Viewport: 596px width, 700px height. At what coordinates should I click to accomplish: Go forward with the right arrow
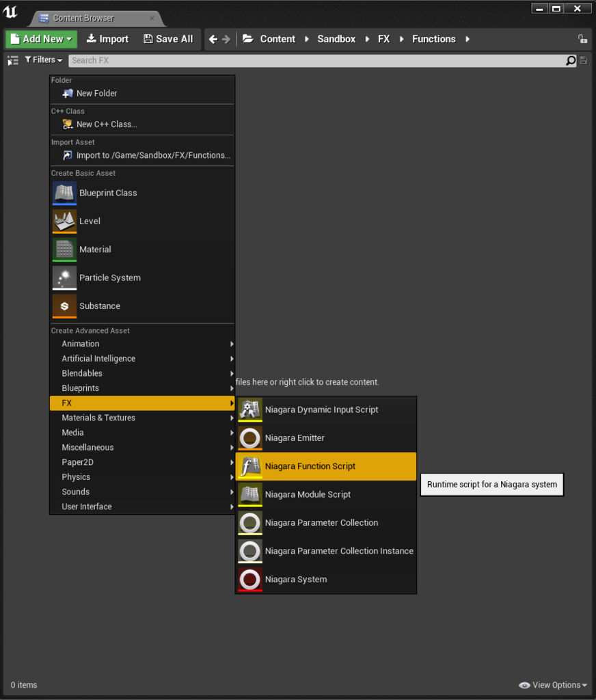tap(226, 39)
